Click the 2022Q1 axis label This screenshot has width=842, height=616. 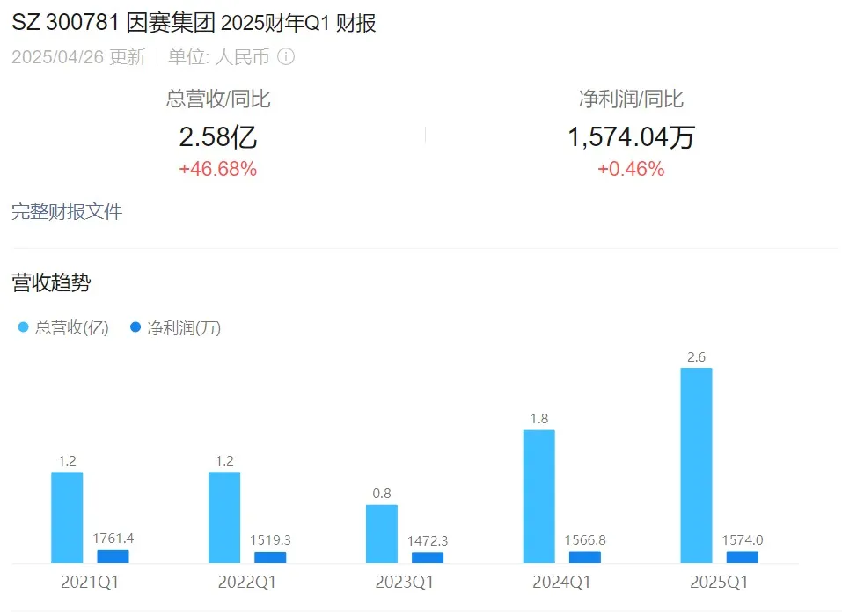247,583
